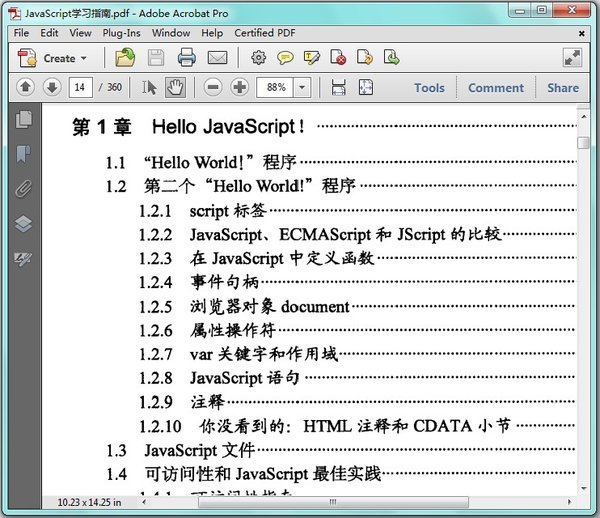Zoom in with the plus button
The height and width of the screenshot is (518, 600).
240,87
